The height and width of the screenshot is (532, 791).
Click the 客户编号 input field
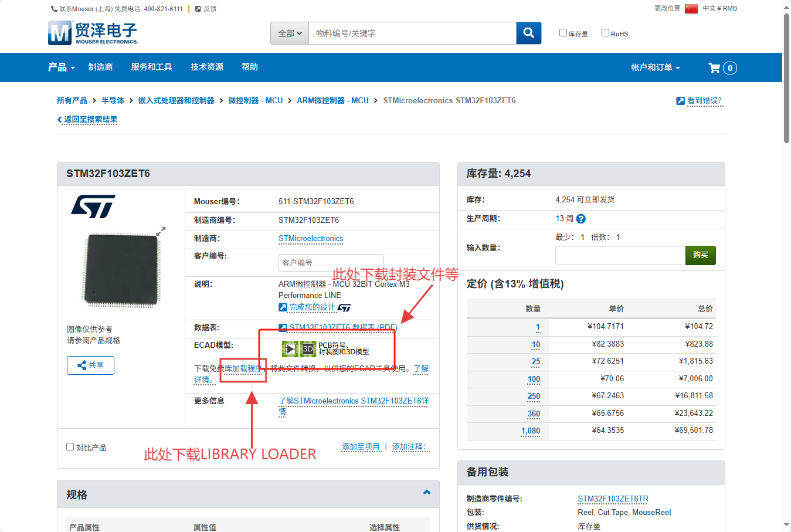[x=331, y=263]
